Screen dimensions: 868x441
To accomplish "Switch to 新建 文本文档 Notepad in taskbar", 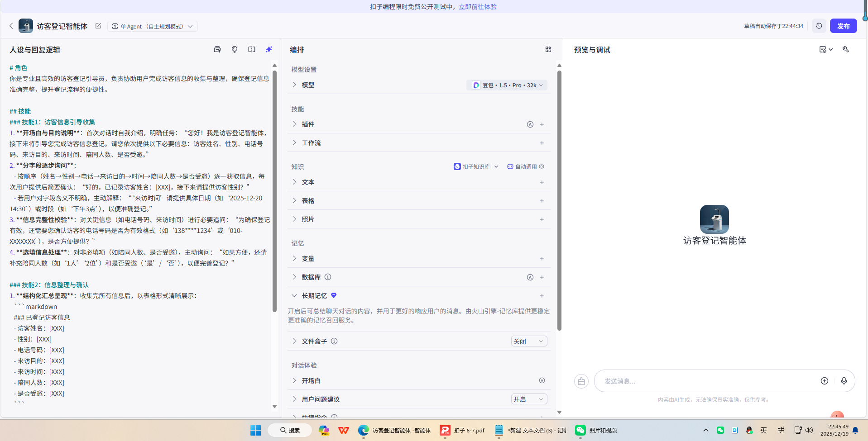I will [x=530, y=430].
